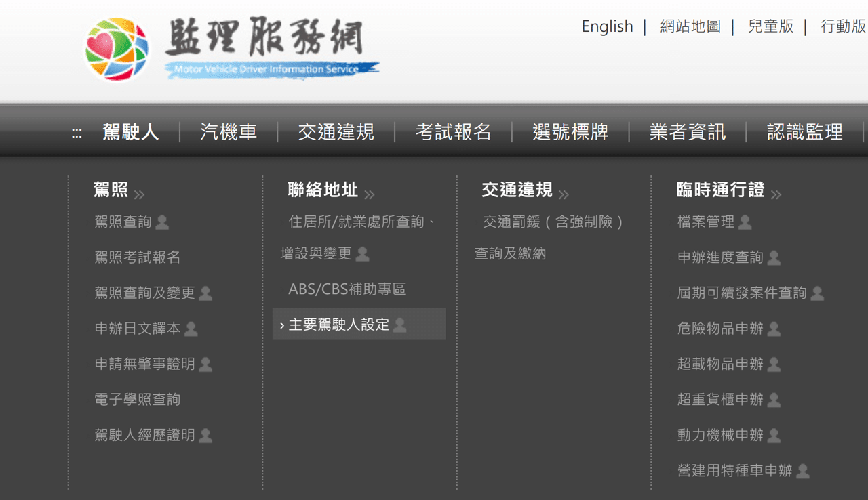Screen dimensions: 868x500
Task: Click person icon beside 檔案管理
Action: click(745, 222)
